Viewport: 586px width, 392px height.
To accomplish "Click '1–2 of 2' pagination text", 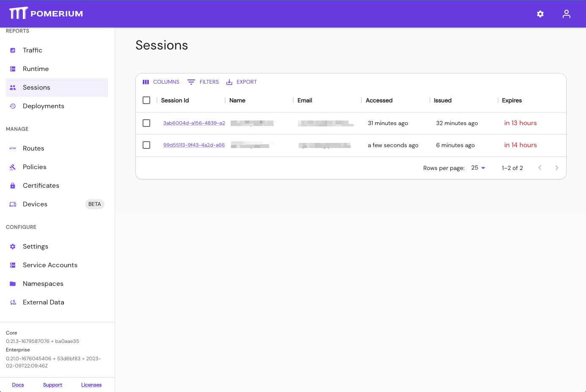I will pyautogui.click(x=512, y=168).
